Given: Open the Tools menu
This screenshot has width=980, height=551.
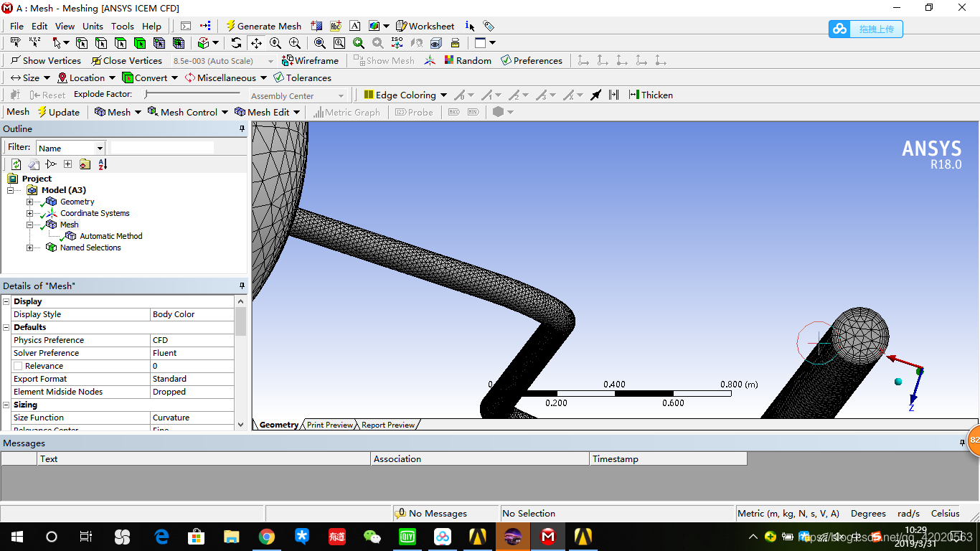Looking at the screenshot, I should click(122, 26).
